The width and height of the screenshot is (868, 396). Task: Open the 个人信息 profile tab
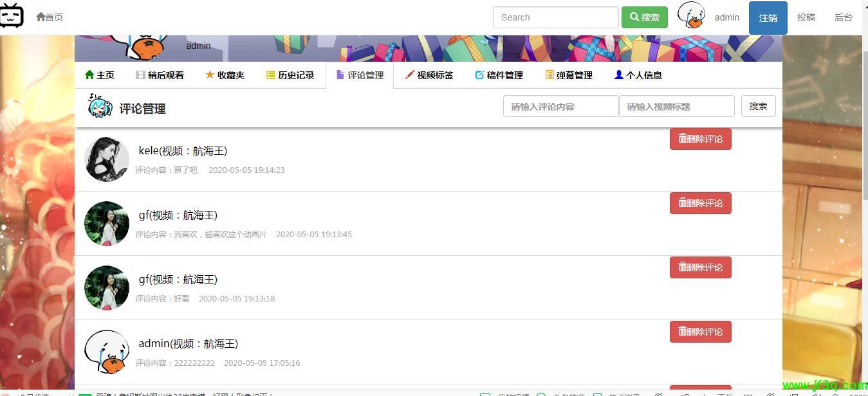click(638, 75)
